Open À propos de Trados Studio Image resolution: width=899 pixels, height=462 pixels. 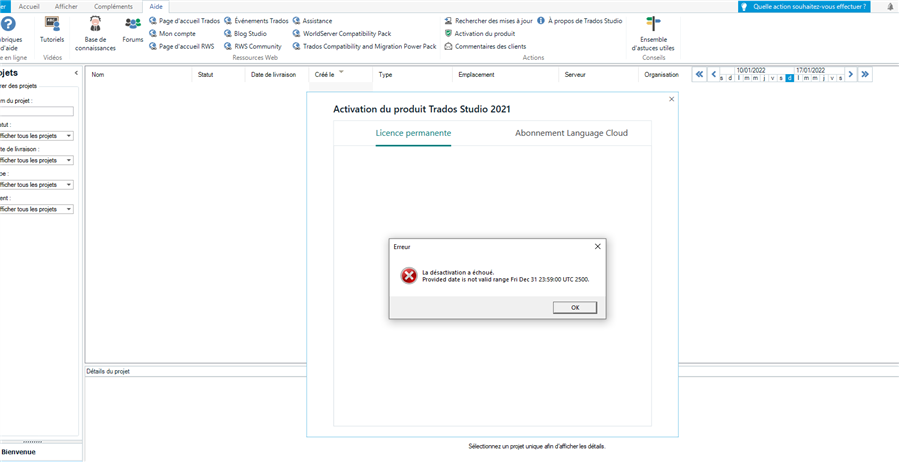point(580,21)
